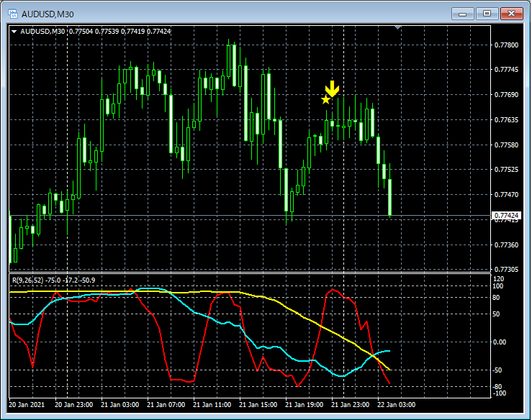
Task: Click the yellow down arrow signal
Action: tap(331, 89)
